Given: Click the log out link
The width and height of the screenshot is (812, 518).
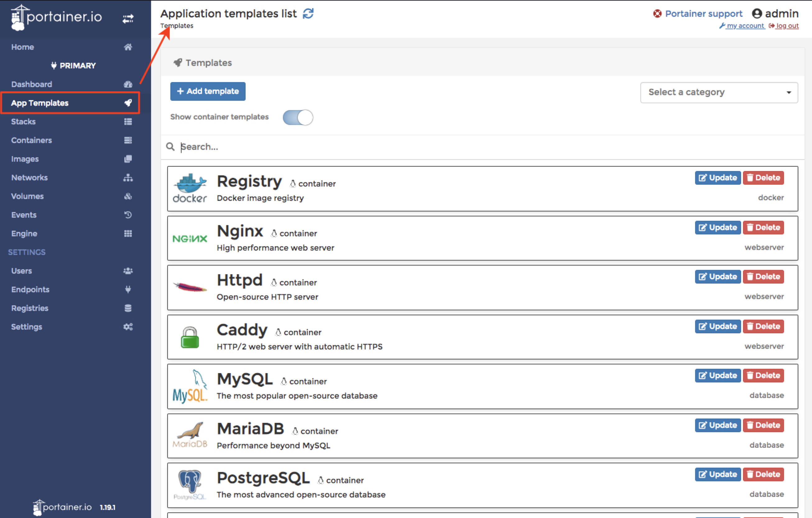Looking at the screenshot, I should [x=787, y=26].
